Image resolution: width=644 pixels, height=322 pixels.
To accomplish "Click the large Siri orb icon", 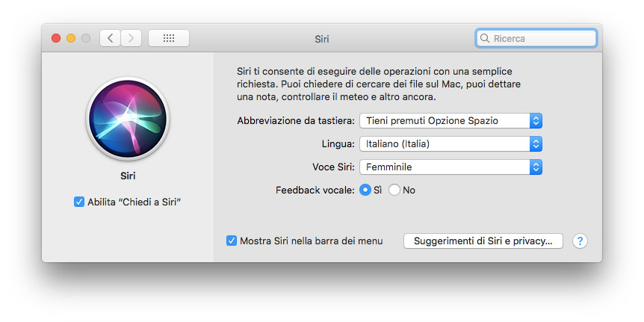I will 128,118.
